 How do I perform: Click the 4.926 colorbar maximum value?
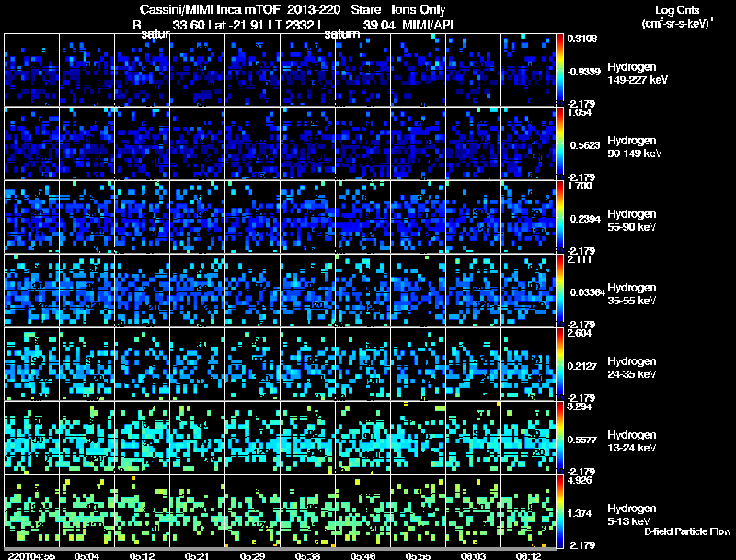tap(580, 480)
